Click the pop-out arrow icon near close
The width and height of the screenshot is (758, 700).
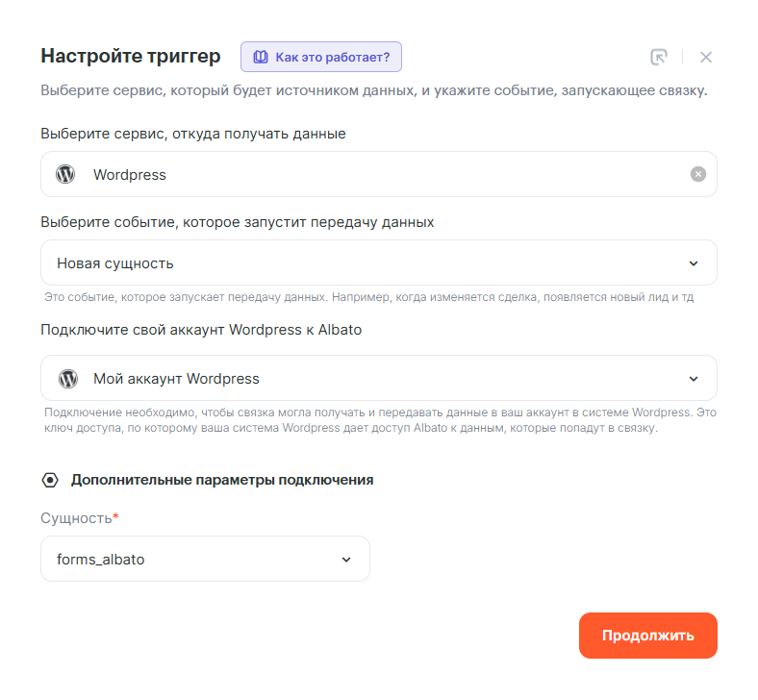coord(658,57)
